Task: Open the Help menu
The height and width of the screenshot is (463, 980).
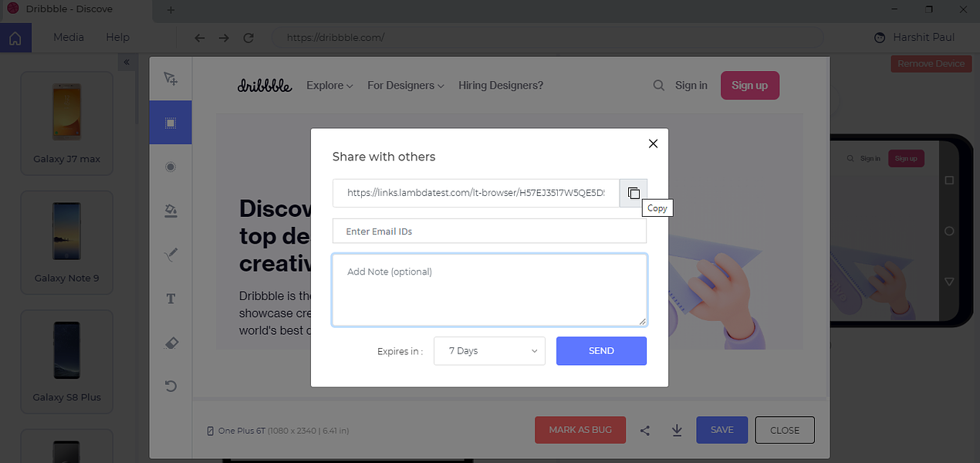Action: (x=117, y=37)
